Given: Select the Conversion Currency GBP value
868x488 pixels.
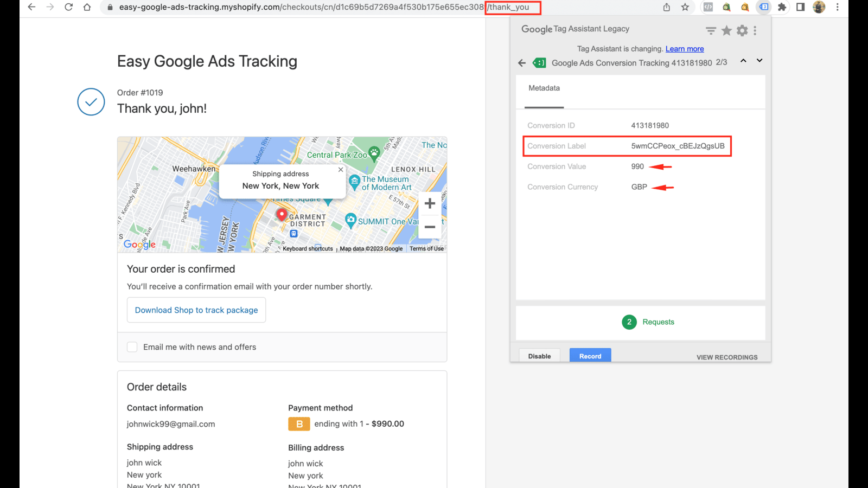Looking at the screenshot, I should point(639,187).
